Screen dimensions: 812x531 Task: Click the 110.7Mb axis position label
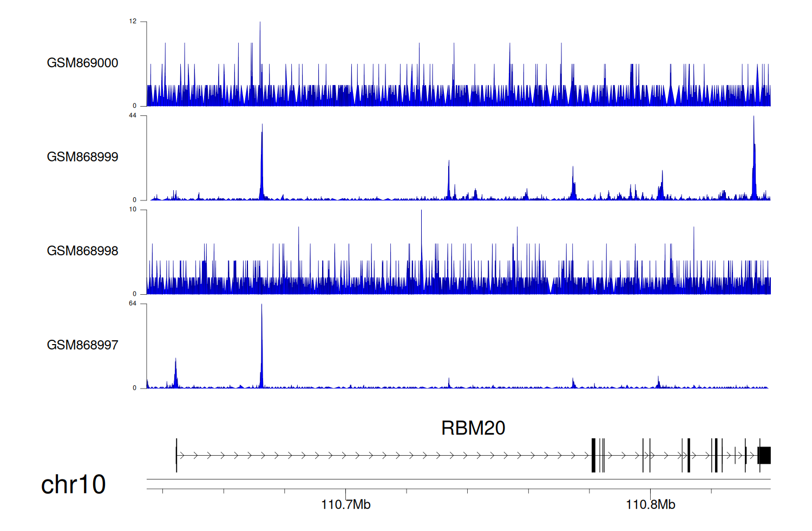pyautogui.click(x=345, y=505)
